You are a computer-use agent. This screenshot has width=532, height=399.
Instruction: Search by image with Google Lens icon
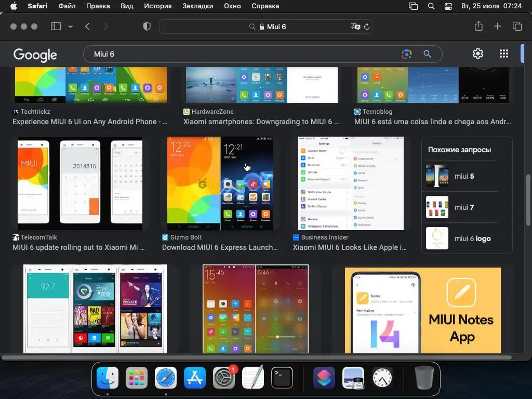406,54
